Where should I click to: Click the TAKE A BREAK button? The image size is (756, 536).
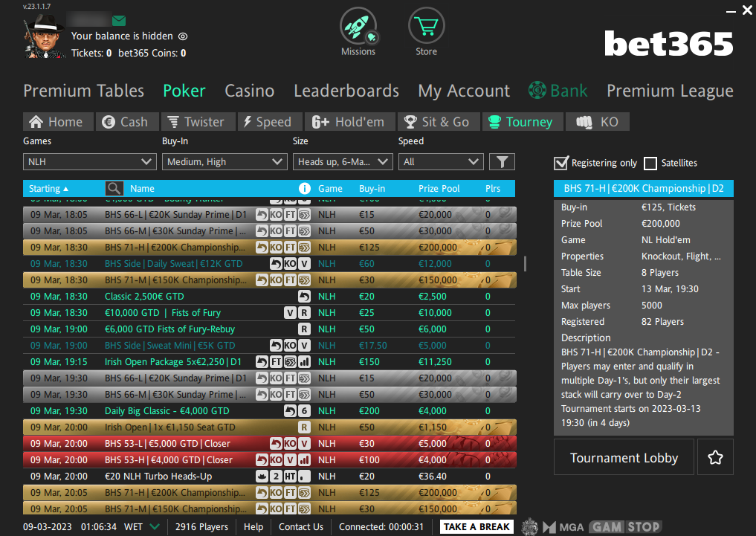point(476,527)
